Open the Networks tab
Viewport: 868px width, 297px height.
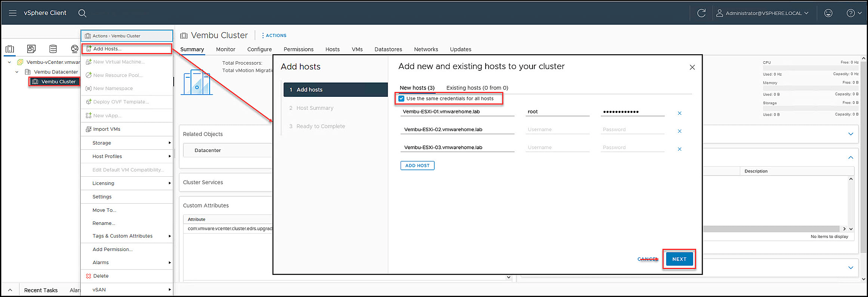(x=426, y=49)
